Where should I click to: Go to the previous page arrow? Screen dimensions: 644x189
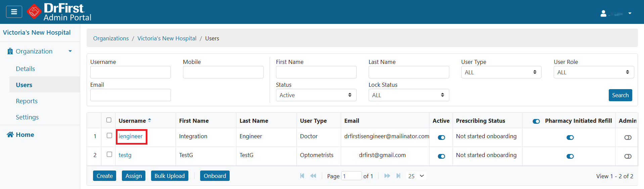pyautogui.click(x=313, y=176)
